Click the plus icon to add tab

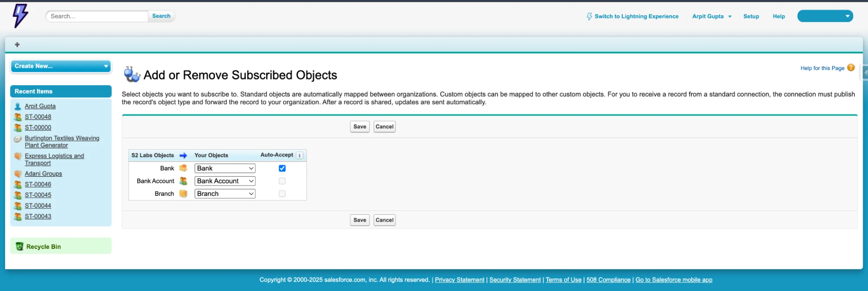click(x=17, y=45)
